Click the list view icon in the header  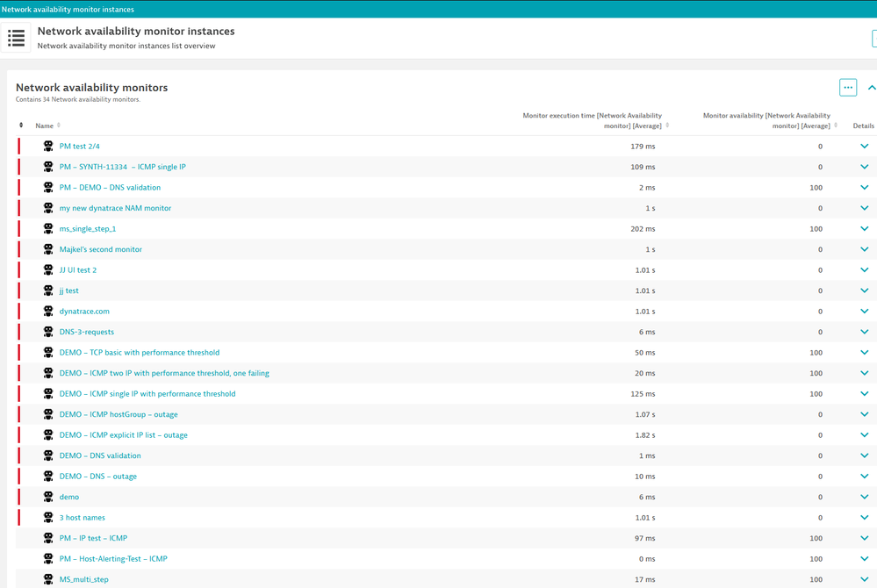point(17,38)
